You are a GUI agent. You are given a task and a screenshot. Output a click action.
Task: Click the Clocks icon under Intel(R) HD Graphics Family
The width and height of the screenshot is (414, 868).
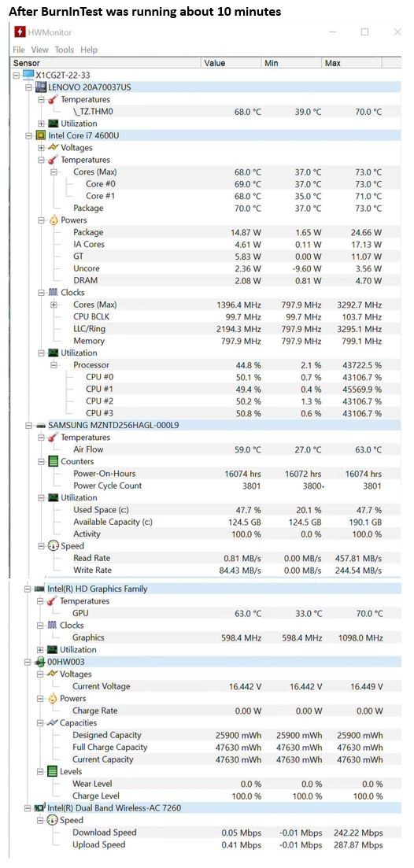tap(53, 625)
